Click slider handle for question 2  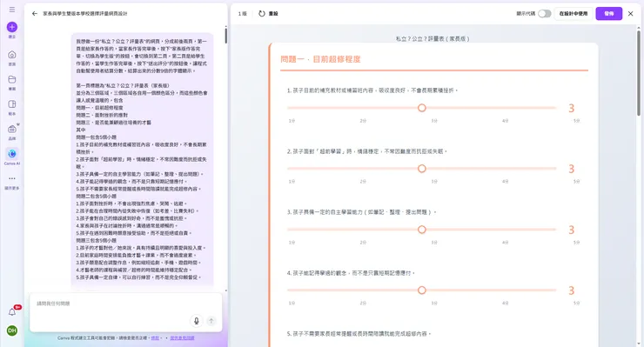(x=422, y=169)
